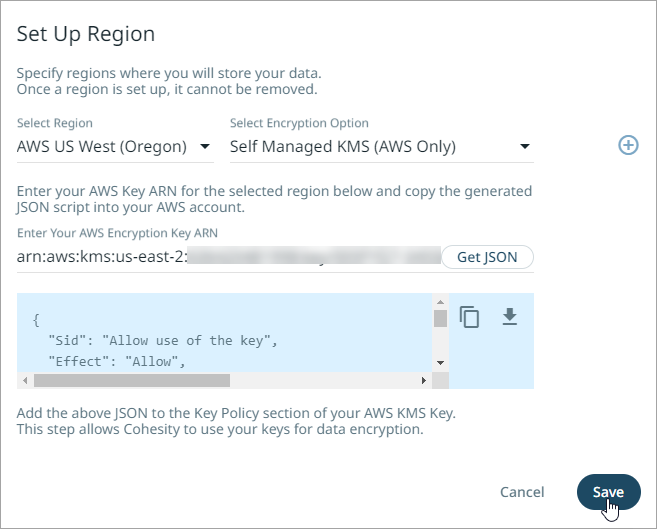
Task: Click the JSON box scroll-up arrow
Action: (x=440, y=301)
